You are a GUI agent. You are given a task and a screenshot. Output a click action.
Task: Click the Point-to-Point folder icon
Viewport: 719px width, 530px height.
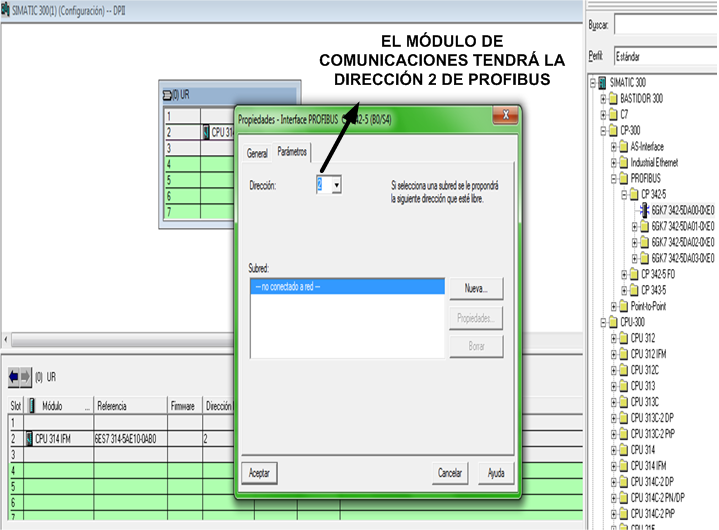click(624, 306)
